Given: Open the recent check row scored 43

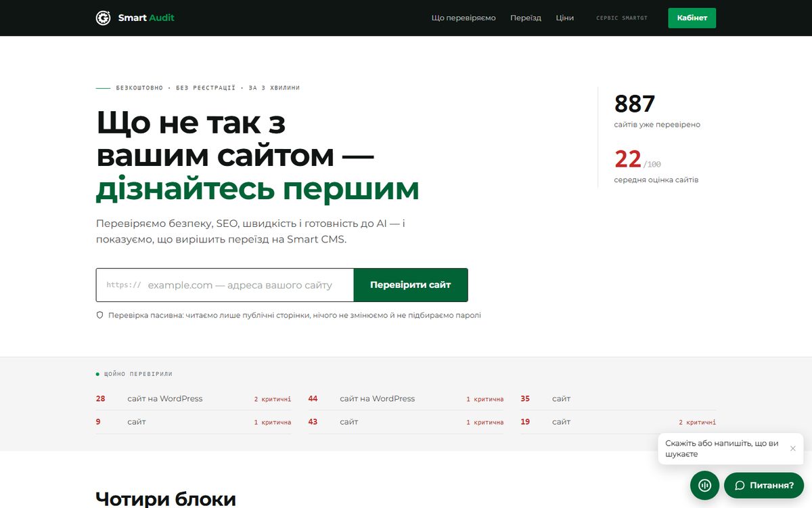Looking at the screenshot, I should (406, 422).
